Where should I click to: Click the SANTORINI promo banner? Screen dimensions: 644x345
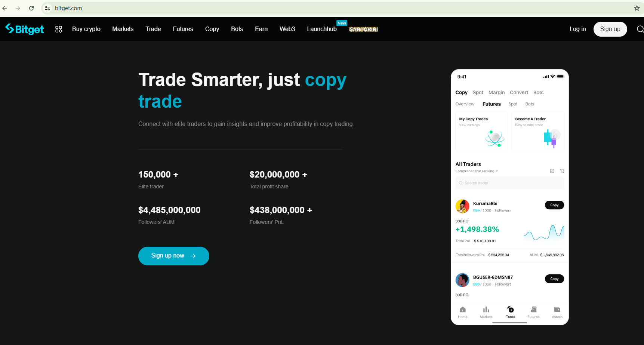(x=363, y=29)
